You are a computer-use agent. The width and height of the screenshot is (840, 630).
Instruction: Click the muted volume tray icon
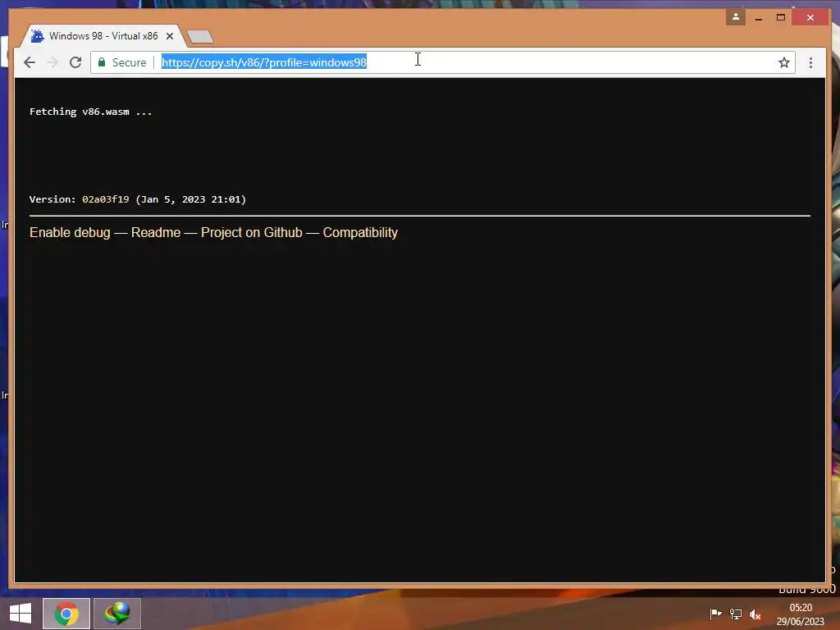point(755,614)
